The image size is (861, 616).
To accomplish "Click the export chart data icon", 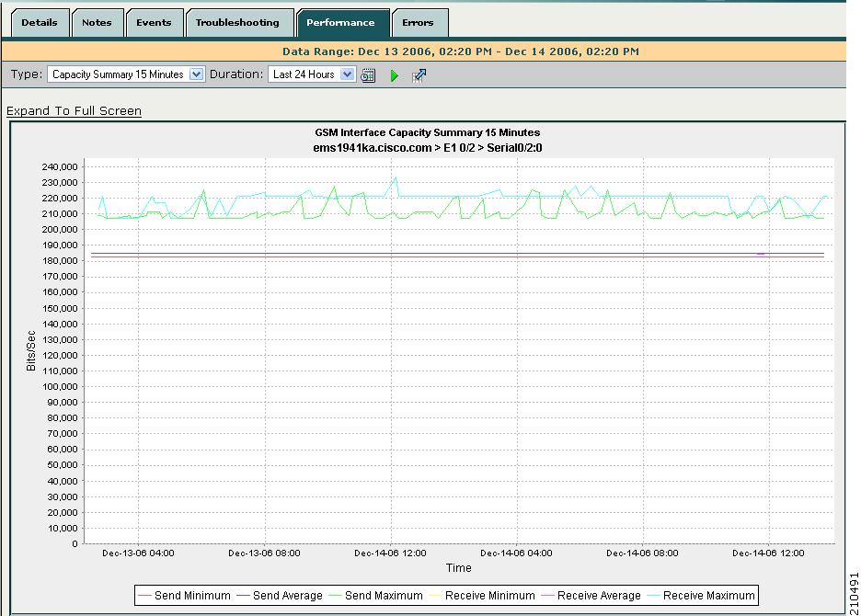I will click(419, 75).
